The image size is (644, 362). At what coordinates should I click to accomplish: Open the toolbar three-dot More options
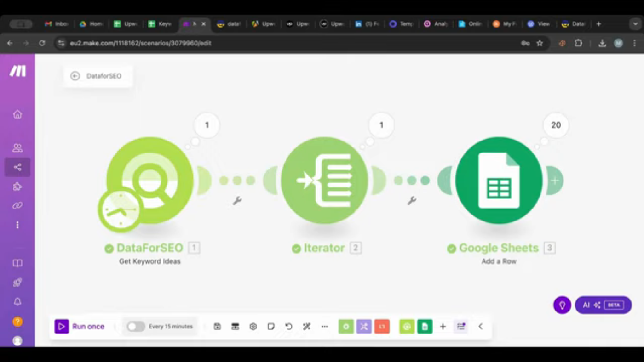coord(325,327)
